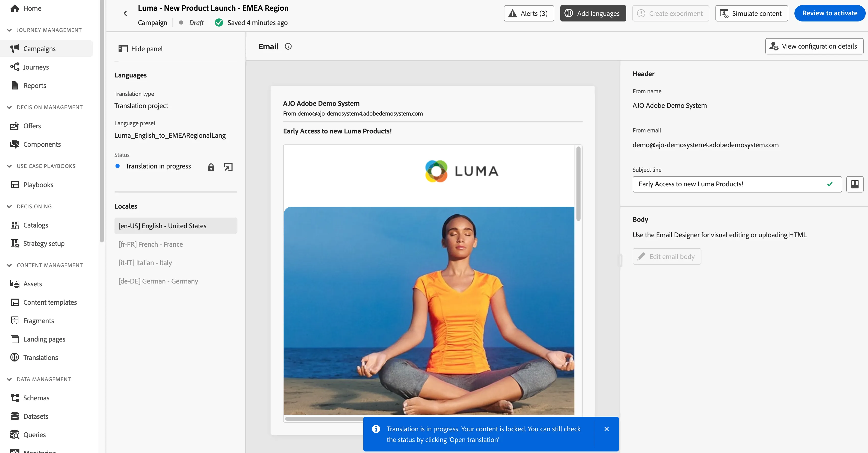Open Campaigns in the sidebar
The height and width of the screenshot is (453, 868).
[47, 49]
